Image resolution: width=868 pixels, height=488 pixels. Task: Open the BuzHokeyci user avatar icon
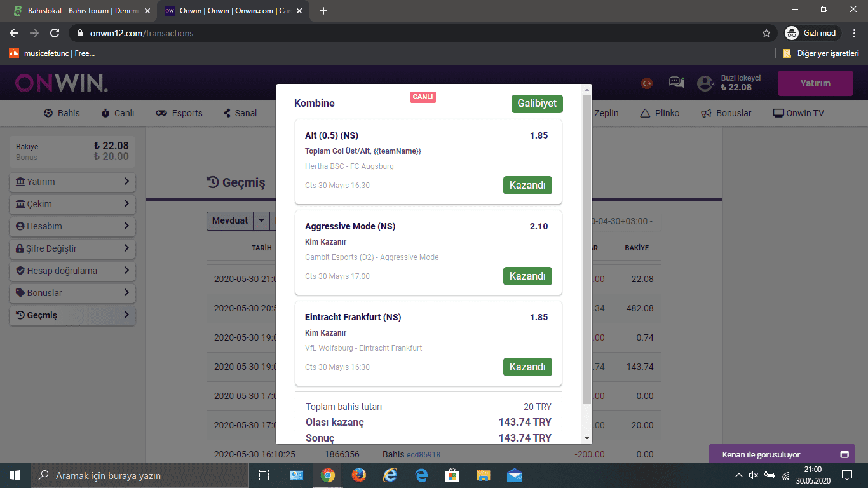(706, 83)
